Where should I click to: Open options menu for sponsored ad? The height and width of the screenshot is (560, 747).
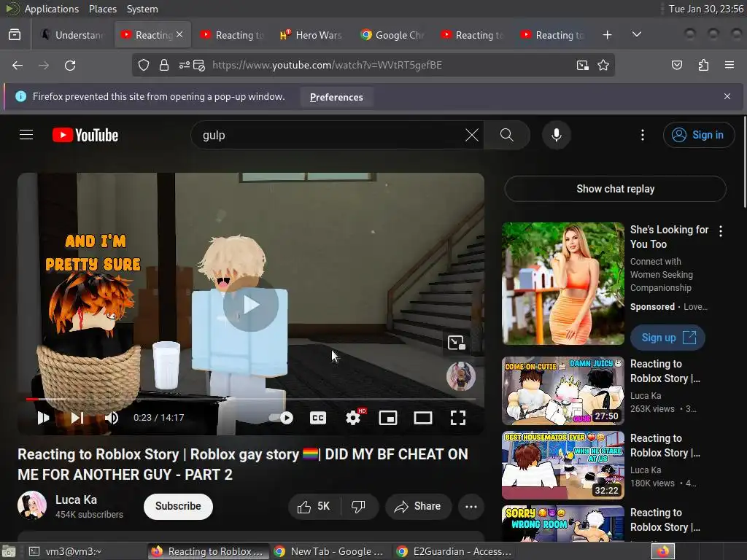[x=720, y=231]
